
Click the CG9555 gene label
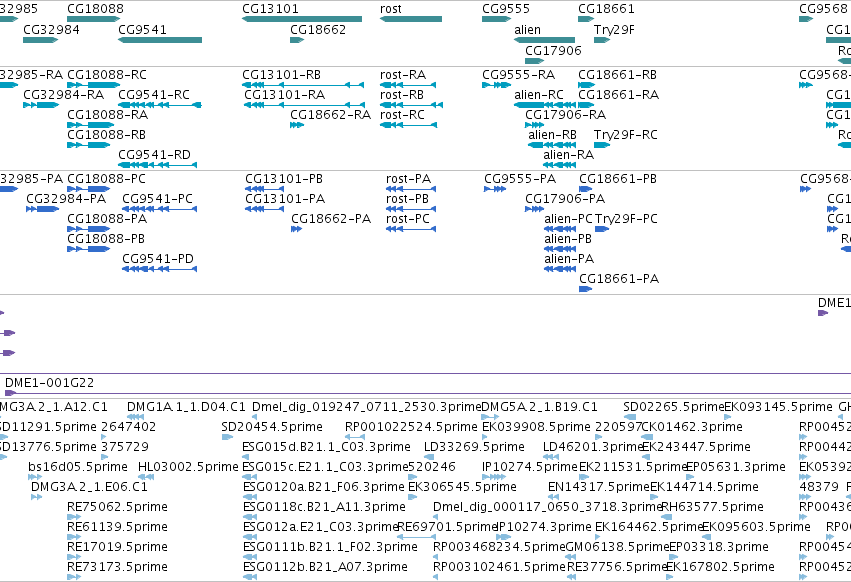point(506,9)
